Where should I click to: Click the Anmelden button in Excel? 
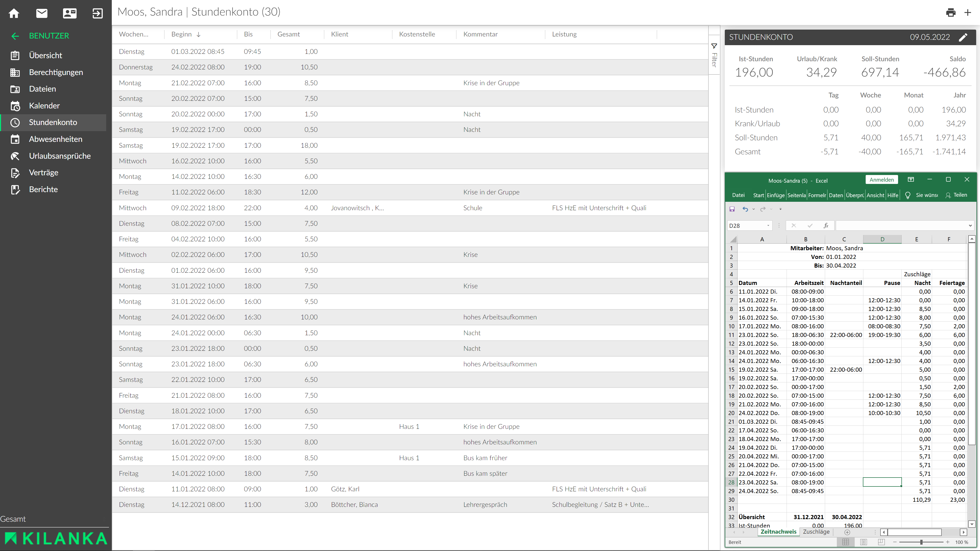[881, 180]
